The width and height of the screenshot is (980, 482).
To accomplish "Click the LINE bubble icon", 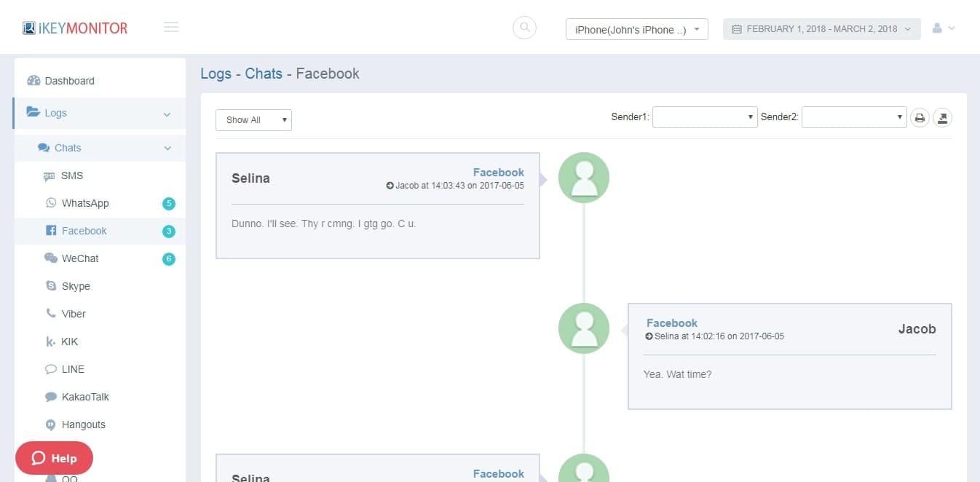I will [50, 369].
